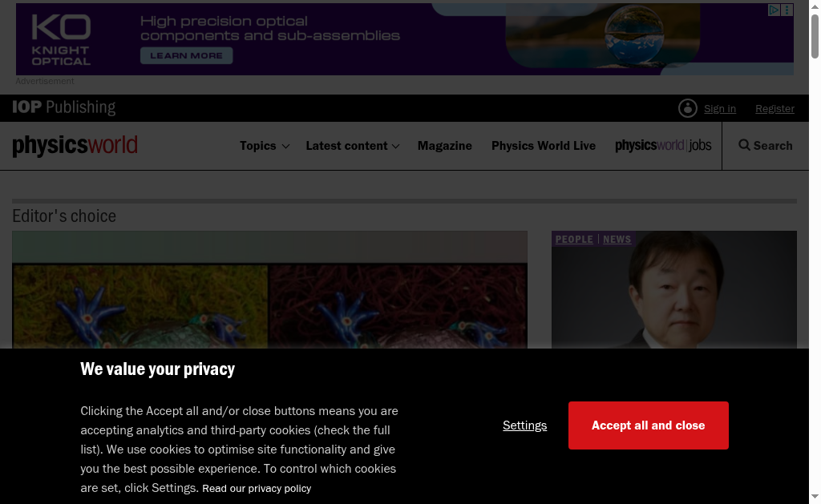
Task: Expand the Topics dropdown menu
Action: (x=264, y=146)
